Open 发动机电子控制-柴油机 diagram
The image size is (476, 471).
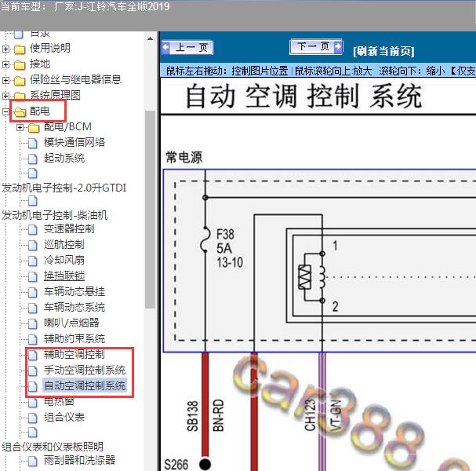tap(55, 215)
